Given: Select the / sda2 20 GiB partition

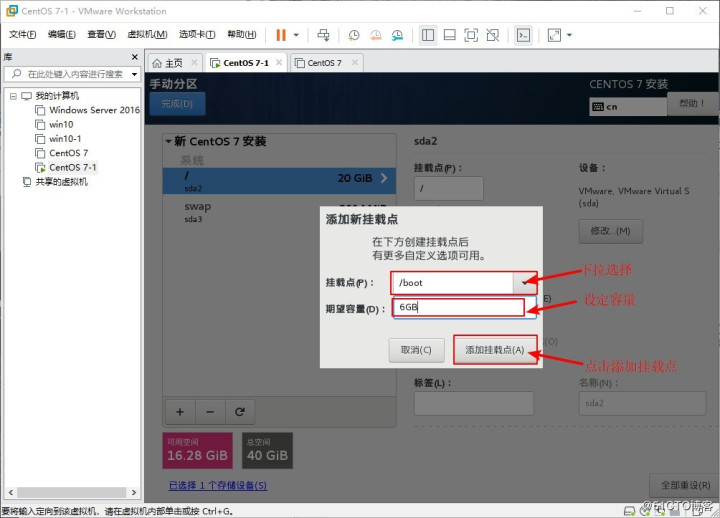Looking at the screenshot, I should pos(279,180).
